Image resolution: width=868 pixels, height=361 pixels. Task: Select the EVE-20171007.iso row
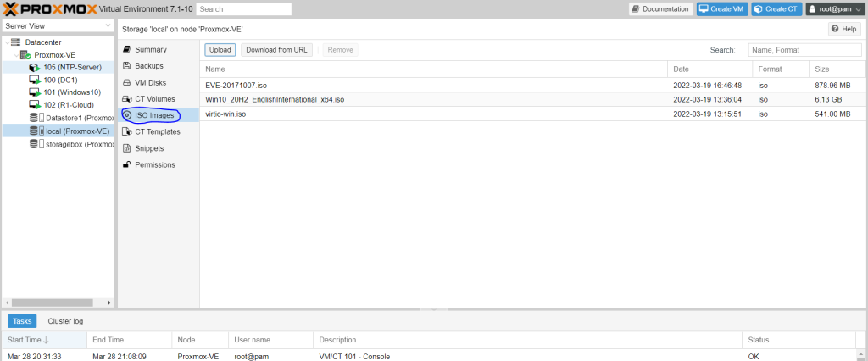pos(533,86)
